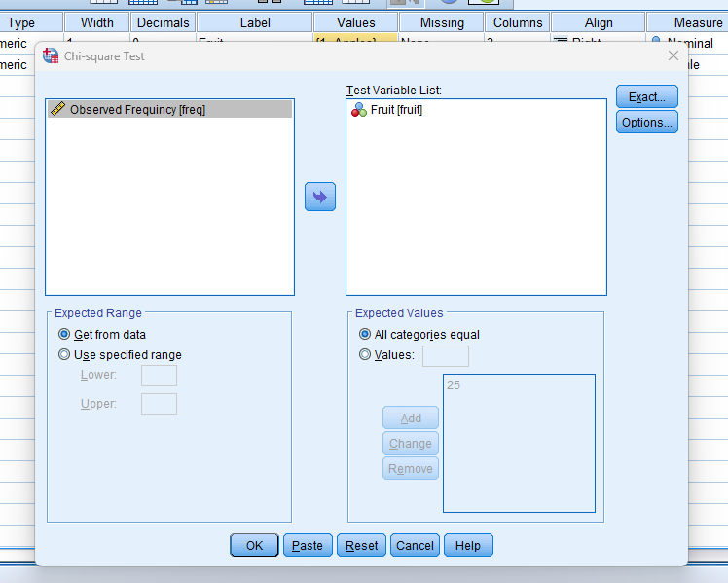Reset the dialog settings
Viewport: 728px width, 583px height.
coord(362,545)
